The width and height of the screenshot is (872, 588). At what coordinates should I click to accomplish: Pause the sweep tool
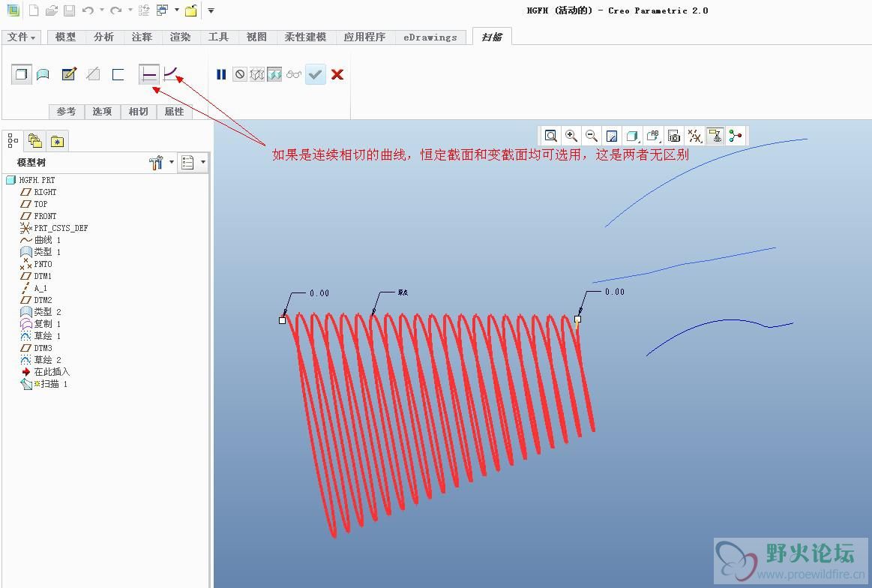(x=220, y=74)
